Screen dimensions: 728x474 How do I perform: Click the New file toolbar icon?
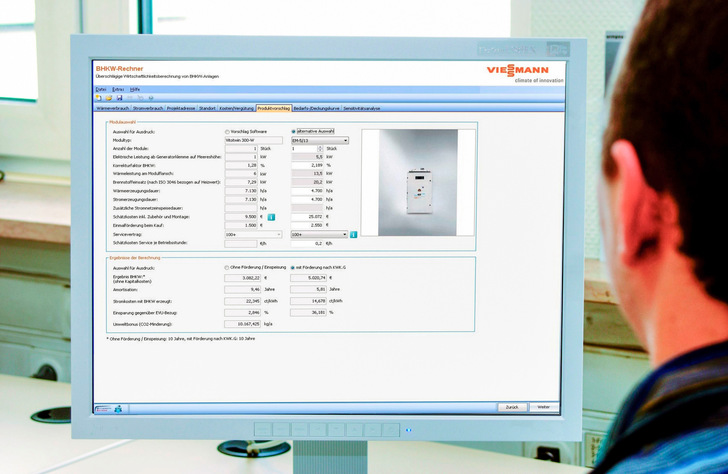pos(98,98)
